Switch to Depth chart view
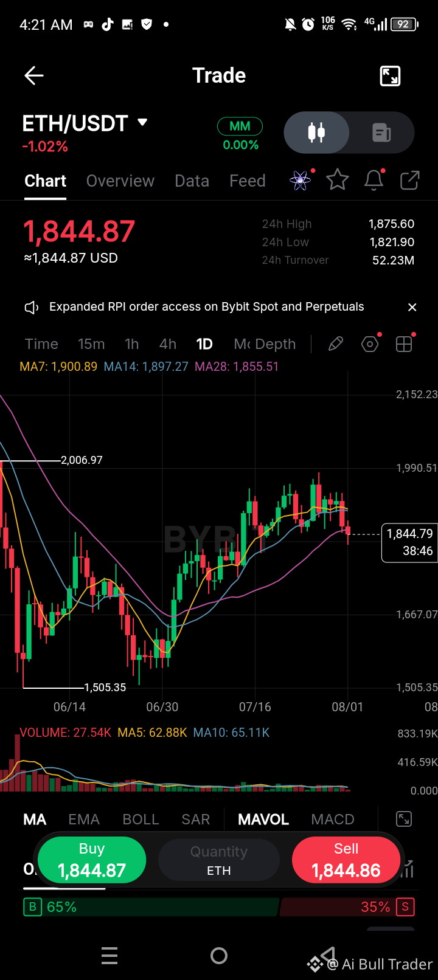The image size is (438, 980). coord(276,344)
